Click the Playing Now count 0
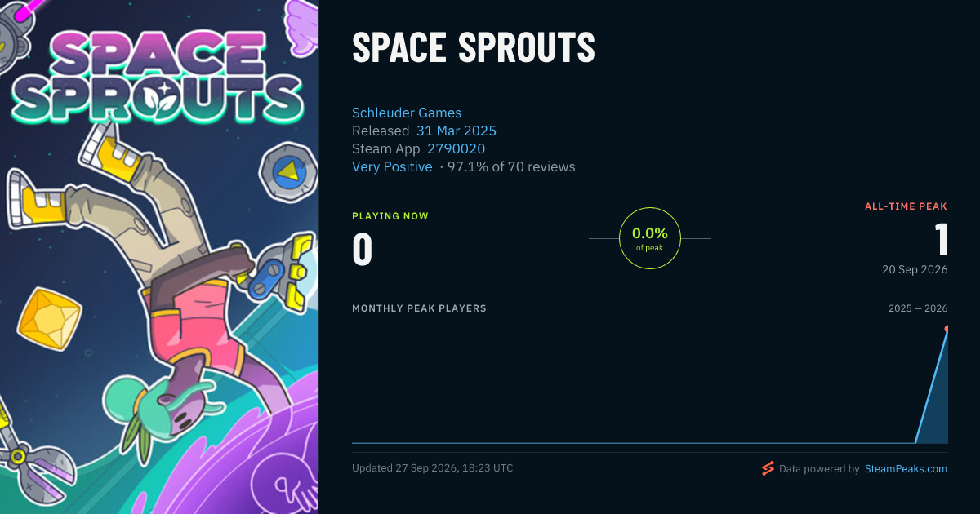This screenshot has width=980, height=514. pos(363,250)
